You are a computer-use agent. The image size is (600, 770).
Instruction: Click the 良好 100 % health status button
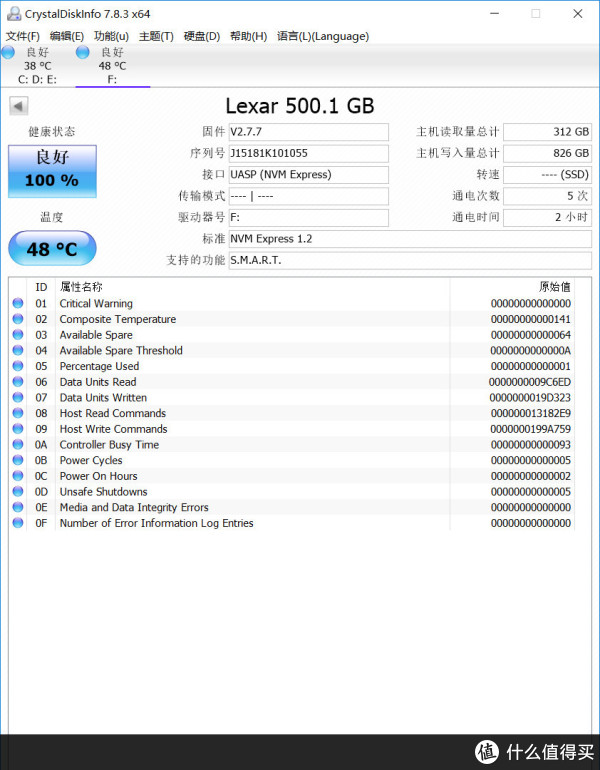click(52, 171)
